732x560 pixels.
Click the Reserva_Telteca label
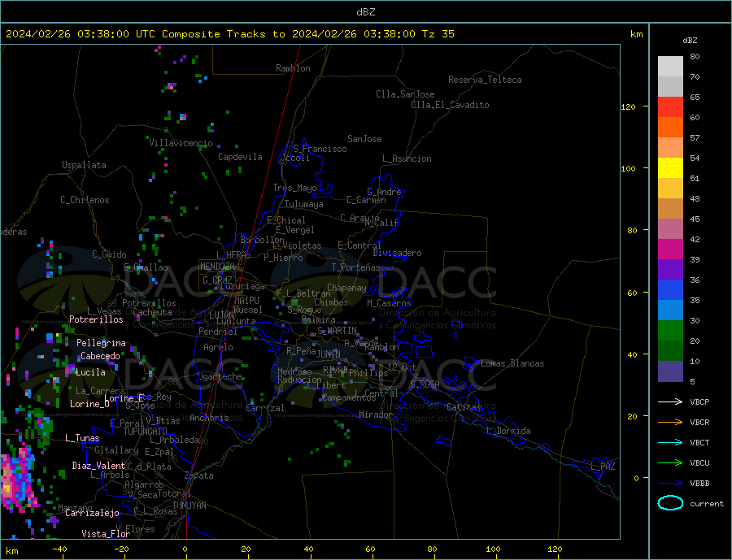(485, 80)
